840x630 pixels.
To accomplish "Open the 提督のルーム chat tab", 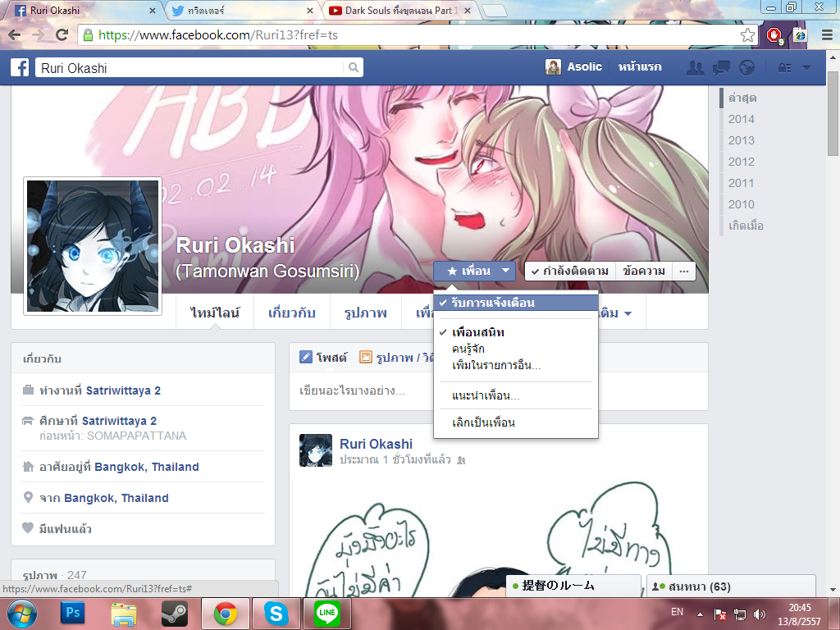I will tap(573, 586).
